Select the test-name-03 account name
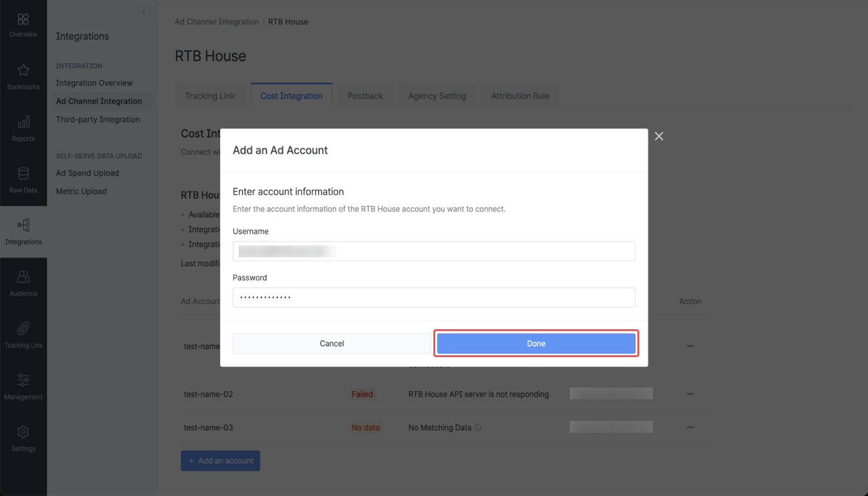The height and width of the screenshot is (496, 868). click(208, 428)
